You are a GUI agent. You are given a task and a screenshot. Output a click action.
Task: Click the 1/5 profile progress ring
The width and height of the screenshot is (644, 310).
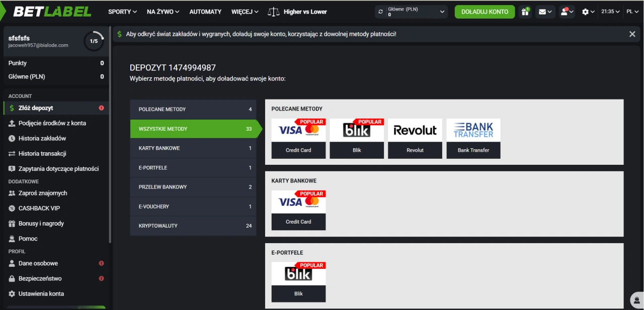(x=94, y=41)
